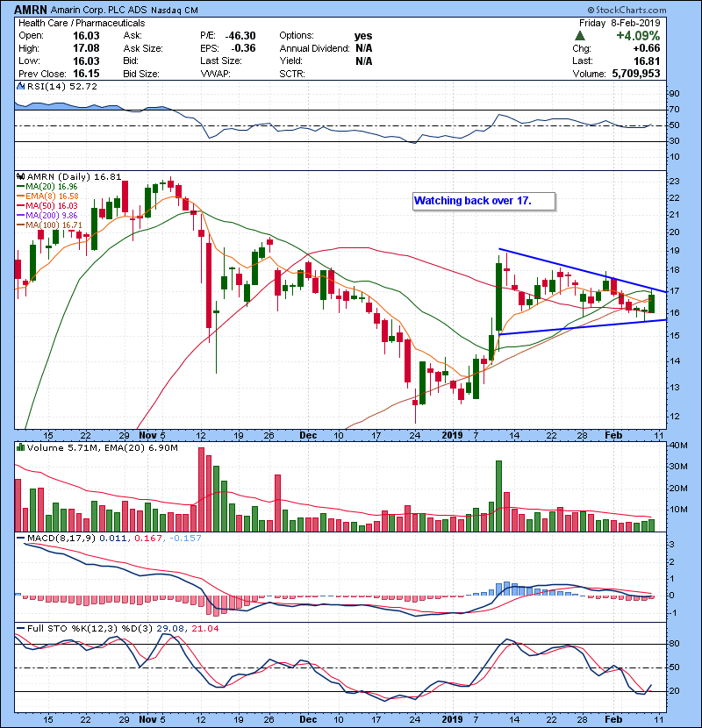
Task: Click the 'AMRN (Daily) 16.81' chart label
Action: (x=74, y=177)
